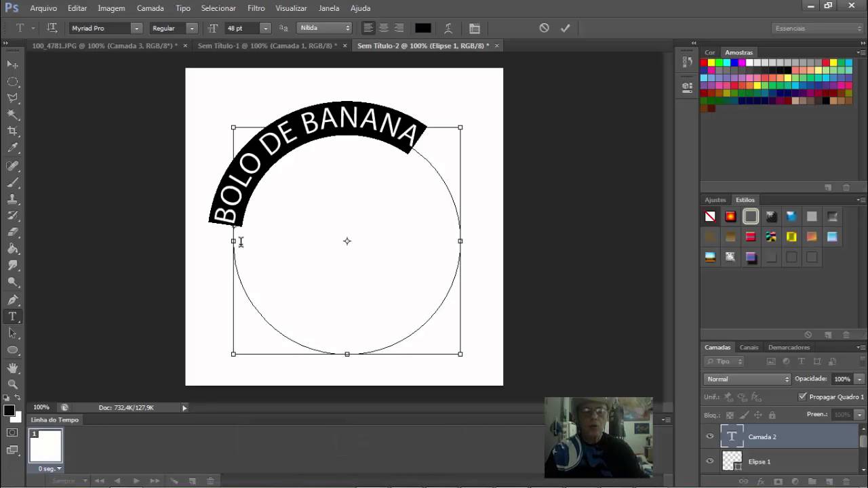Select the Eyedropper tool
The image size is (868, 488).
(12, 148)
